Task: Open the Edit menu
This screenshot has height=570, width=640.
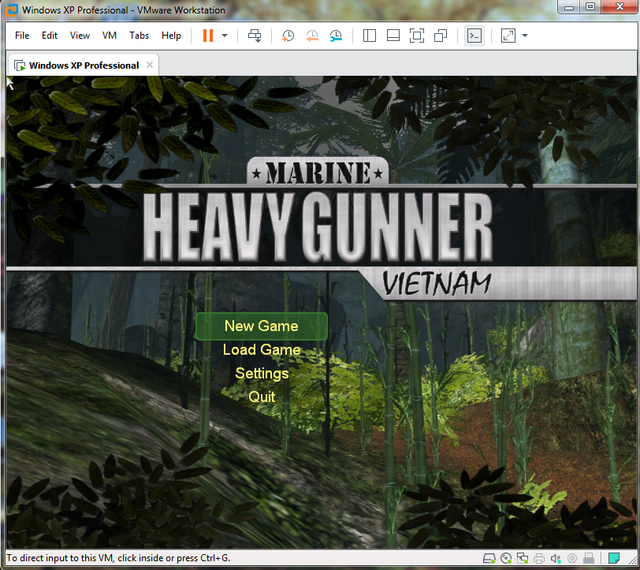Action: [49, 36]
